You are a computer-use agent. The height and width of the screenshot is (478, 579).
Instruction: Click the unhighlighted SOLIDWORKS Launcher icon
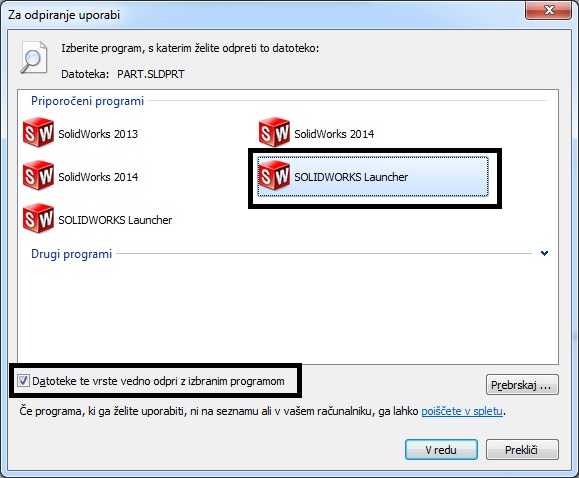[x=38, y=219]
